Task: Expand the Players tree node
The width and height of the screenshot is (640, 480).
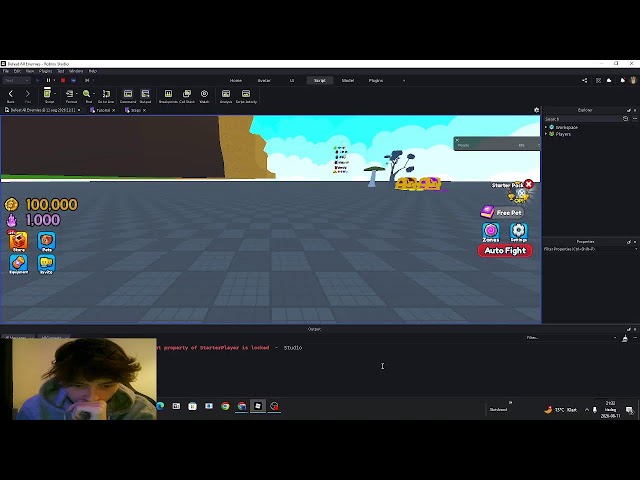Action: point(546,134)
